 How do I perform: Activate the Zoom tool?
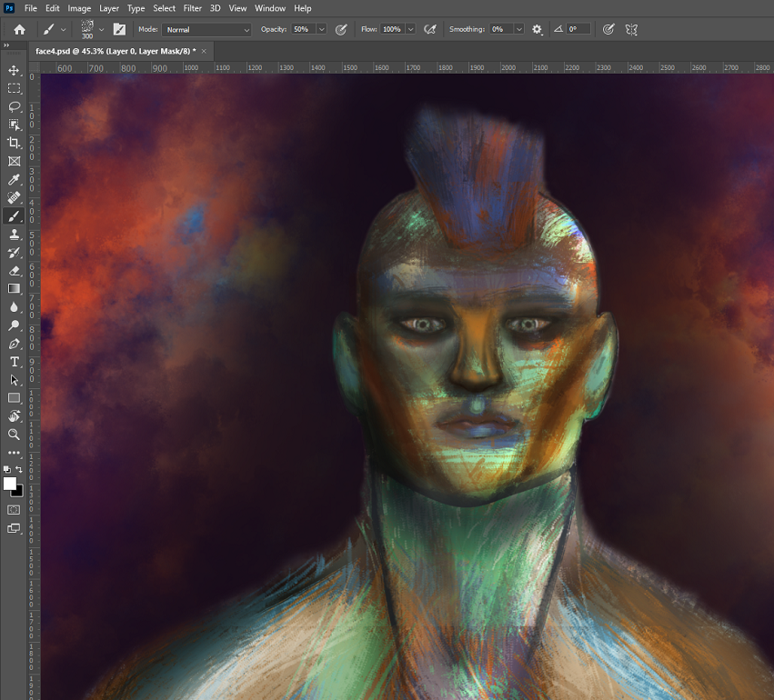(x=14, y=435)
